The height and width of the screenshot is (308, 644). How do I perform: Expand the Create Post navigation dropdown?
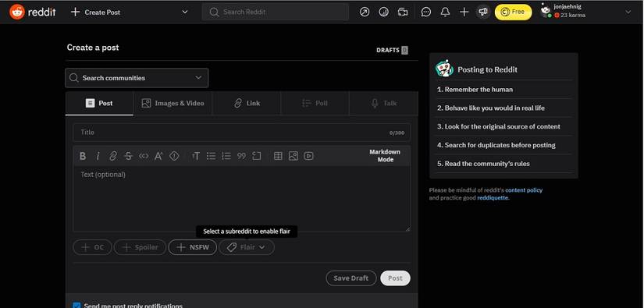tap(185, 12)
